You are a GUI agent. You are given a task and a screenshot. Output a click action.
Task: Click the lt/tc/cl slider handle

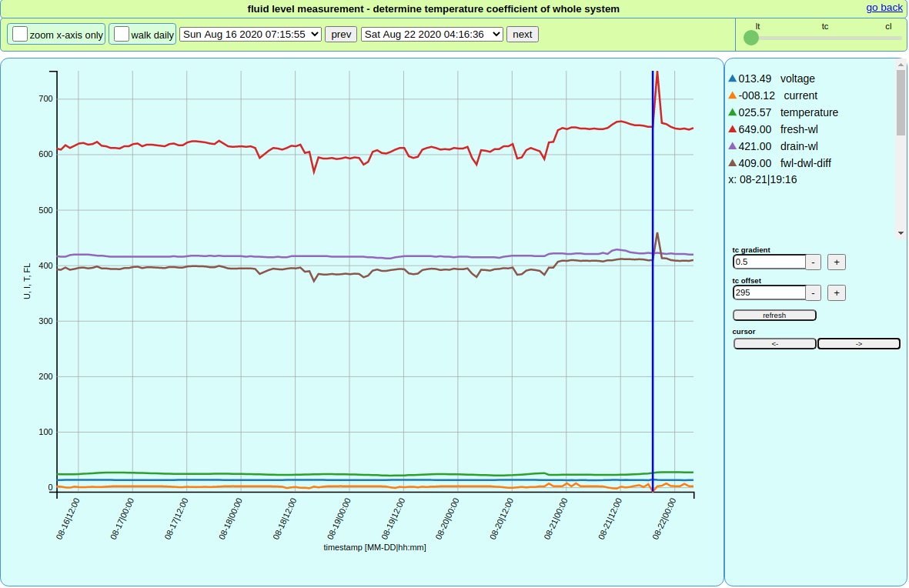tap(751, 38)
